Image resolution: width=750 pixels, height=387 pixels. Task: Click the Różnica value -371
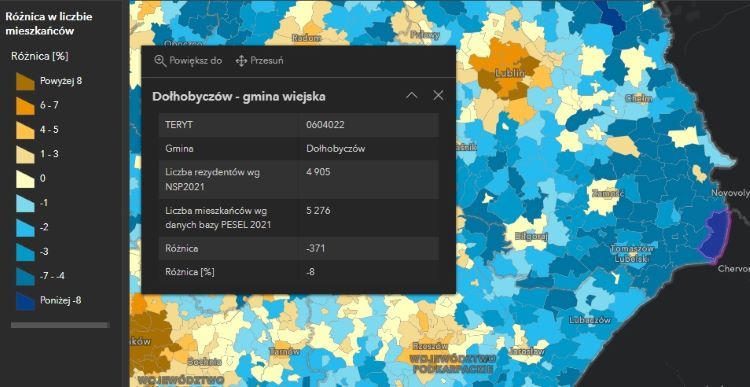[x=315, y=249]
